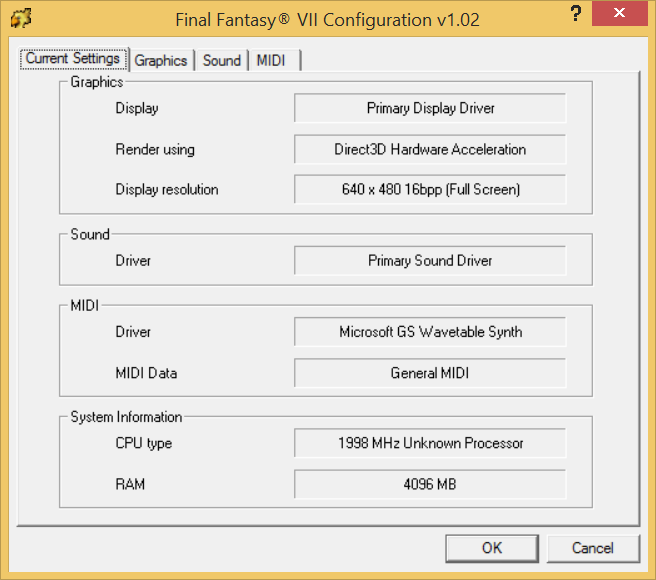The width and height of the screenshot is (656, 580).
Task: Click the Primary Sound Driver value
Action: click(430, 261)
